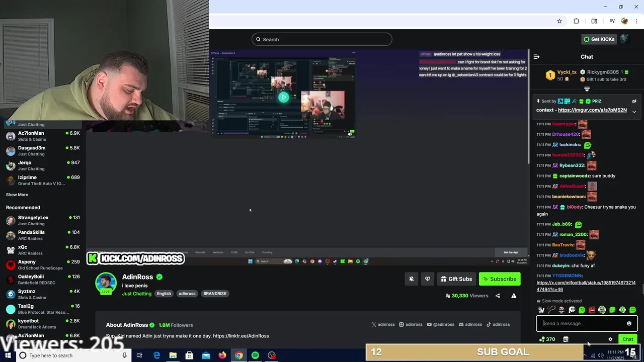Insert the whip emote
The height and width of the screenshot is (362, 644).
[x=551, y=310]
